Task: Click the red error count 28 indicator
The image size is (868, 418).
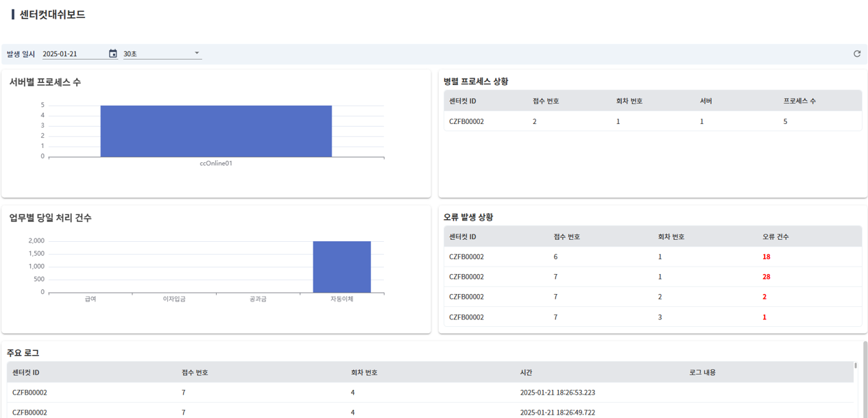Action: point(767,276)
